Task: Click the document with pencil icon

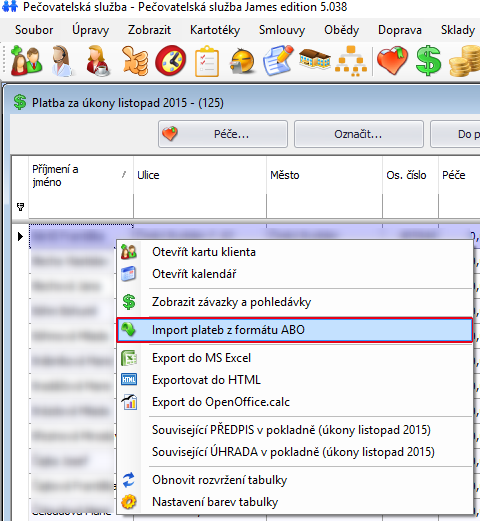Action: point(278,61)
